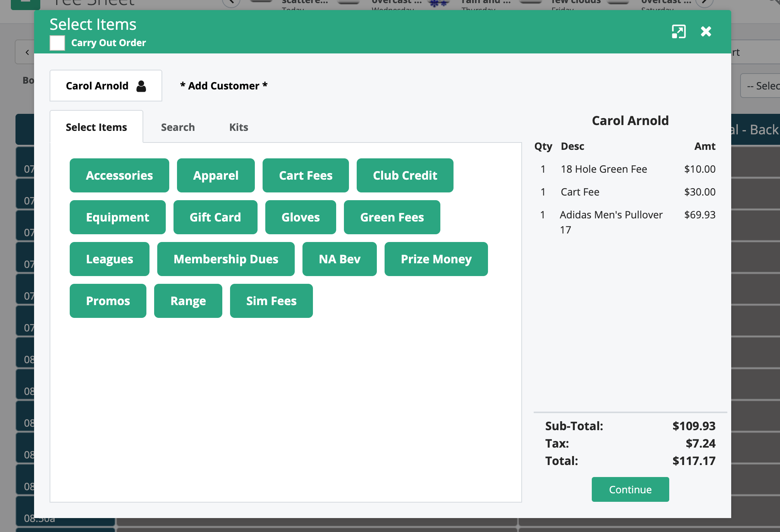Select Membership Dues
Image resolution: width=780 pixels, height=532 pixels.
click(x=226, y=259)
